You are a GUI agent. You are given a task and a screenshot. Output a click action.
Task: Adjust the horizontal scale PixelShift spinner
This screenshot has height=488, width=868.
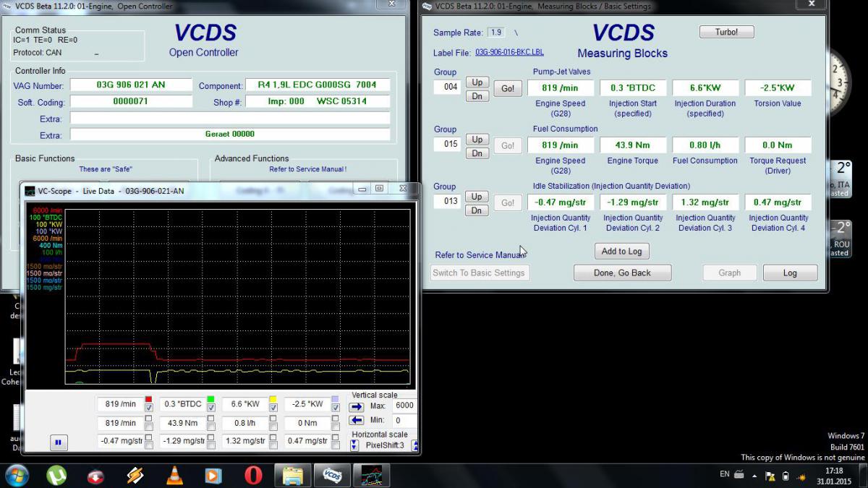coord(354,445)
